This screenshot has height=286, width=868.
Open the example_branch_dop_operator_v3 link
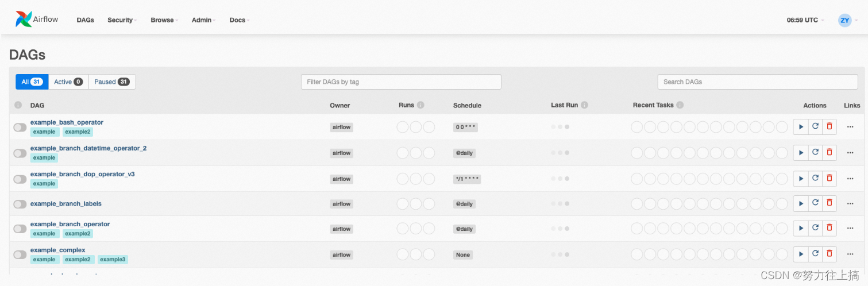click(82, 174)
